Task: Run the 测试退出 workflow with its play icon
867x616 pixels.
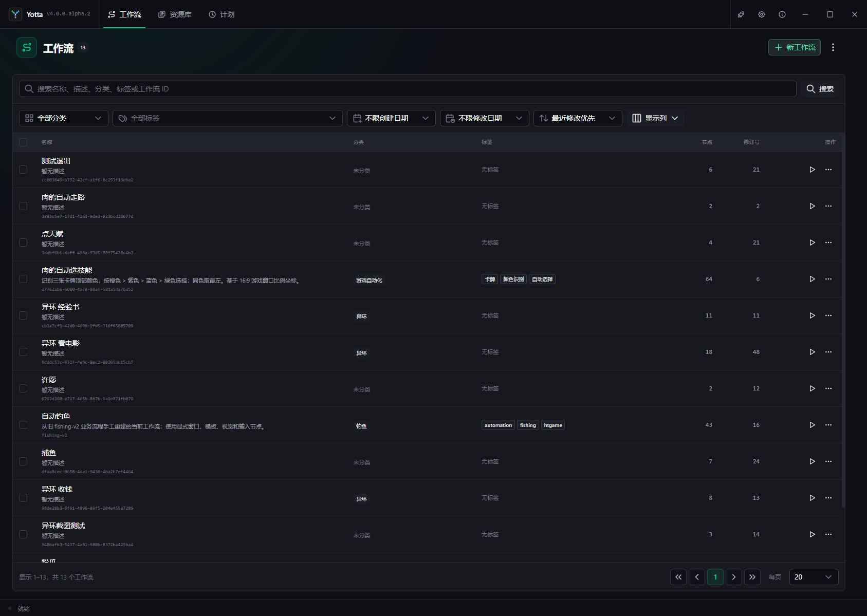Action: pyautogui.click(x=812, y=170)
